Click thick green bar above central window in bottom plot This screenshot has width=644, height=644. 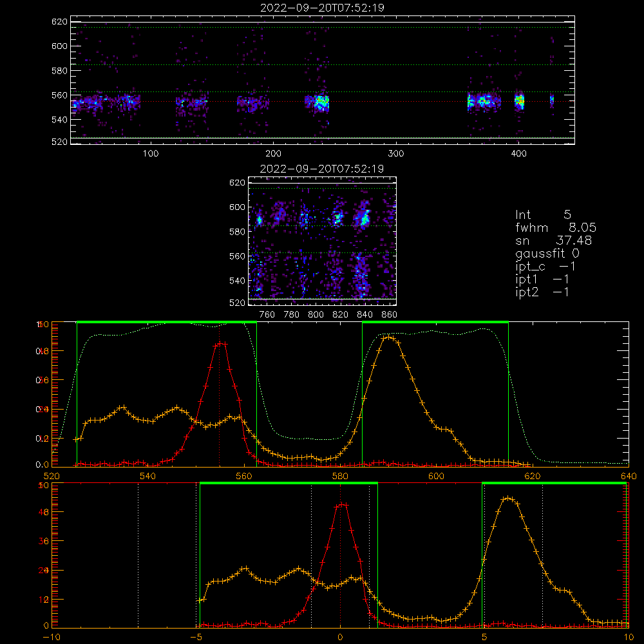coord(289,483)
